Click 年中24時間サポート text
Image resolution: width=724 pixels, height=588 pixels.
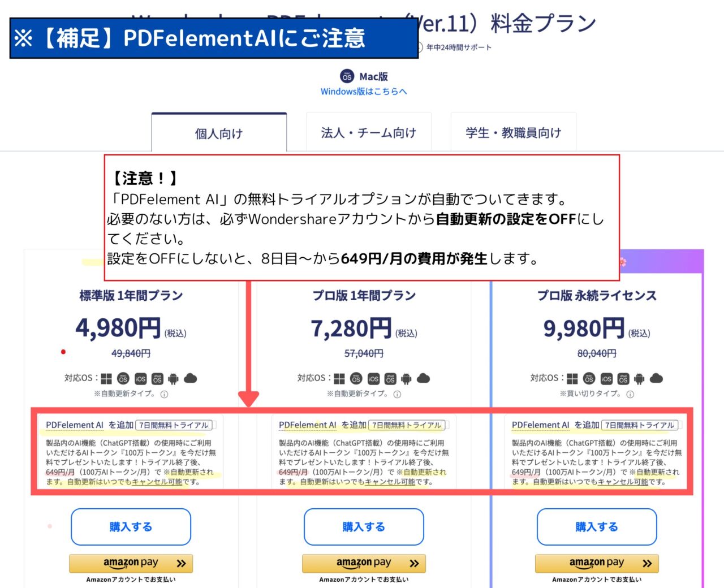[x=459, y=47]
